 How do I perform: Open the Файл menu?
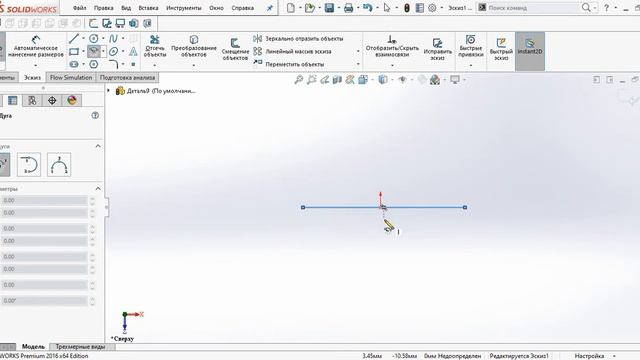pos(80,8)
